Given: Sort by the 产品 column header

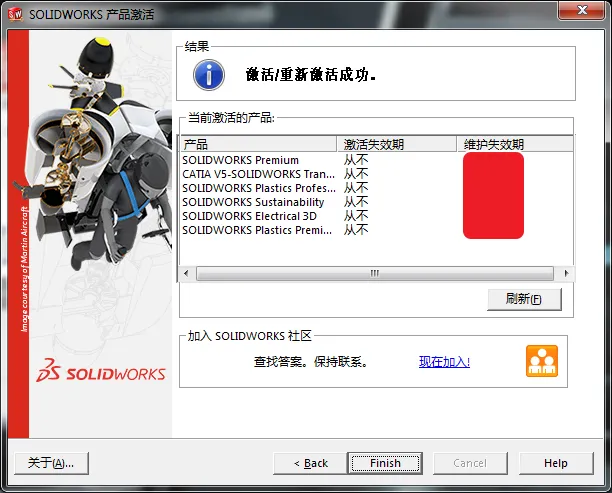Looking at the screenshot, I should 258,144.
